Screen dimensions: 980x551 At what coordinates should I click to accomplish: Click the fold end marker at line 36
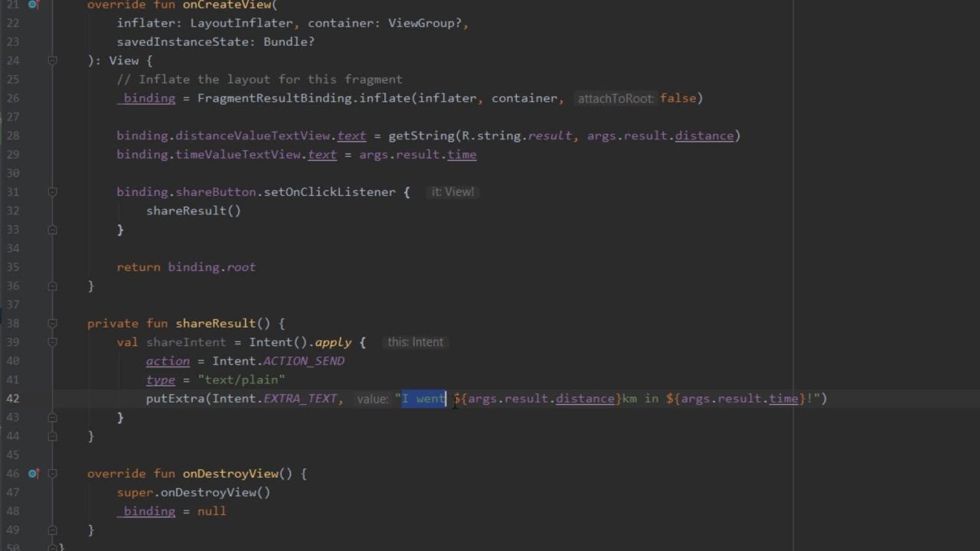(x=52, y=286)
